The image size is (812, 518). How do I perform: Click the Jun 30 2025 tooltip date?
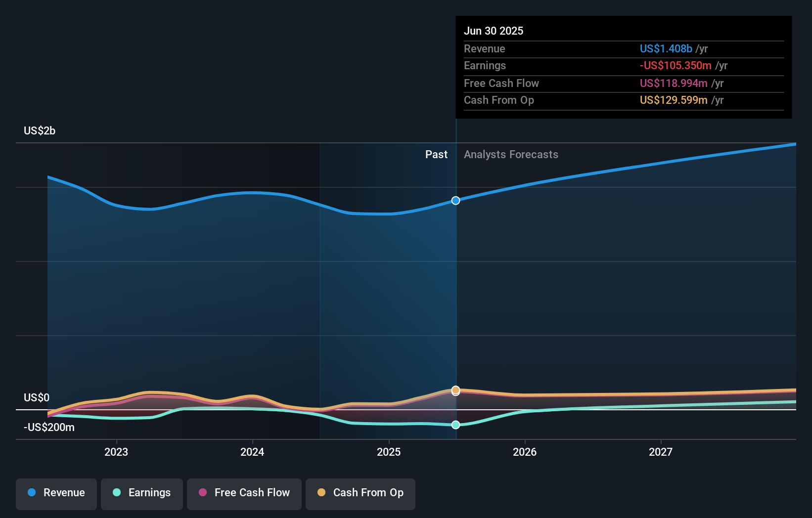pyautogui.click(x=494, y=31)
